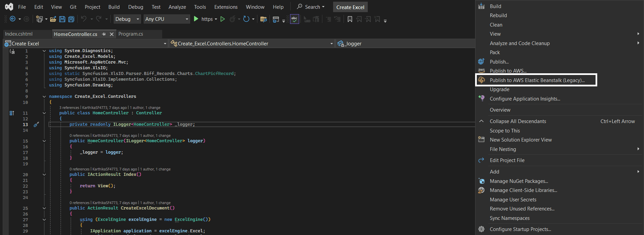Open the _logger member navigation dropdown
This screenshot has height=235, width=644.
pos(405,44)
